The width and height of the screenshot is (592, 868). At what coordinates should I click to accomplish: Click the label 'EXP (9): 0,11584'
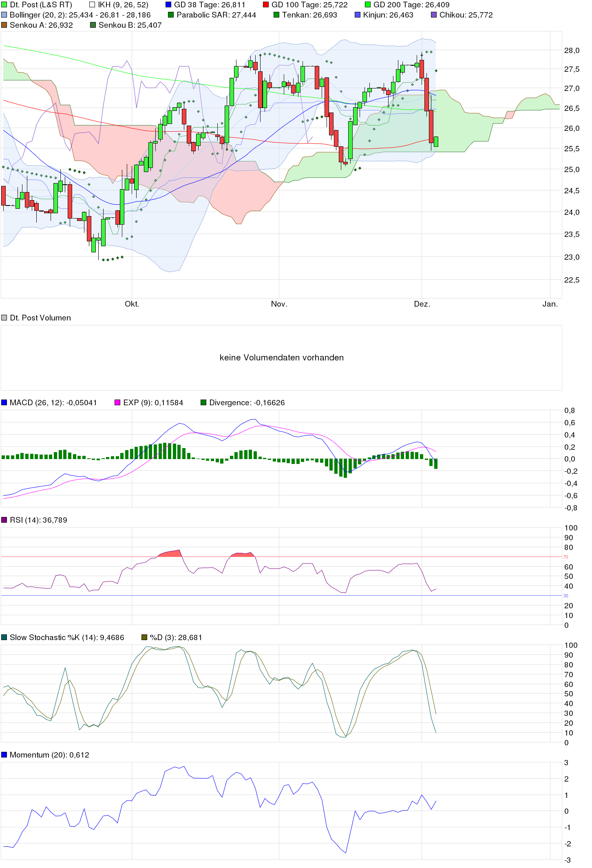(x=153, y=403)
